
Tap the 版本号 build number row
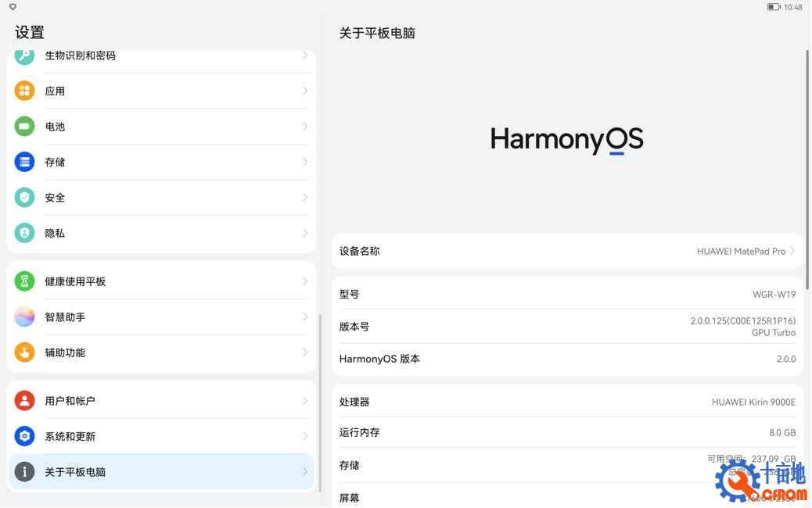(567, 327)
